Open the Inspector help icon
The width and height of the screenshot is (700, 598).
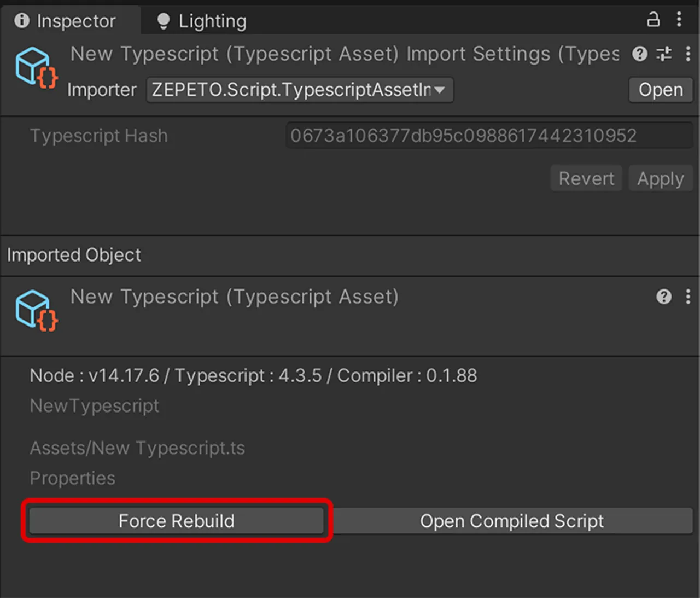pos(639,54)
